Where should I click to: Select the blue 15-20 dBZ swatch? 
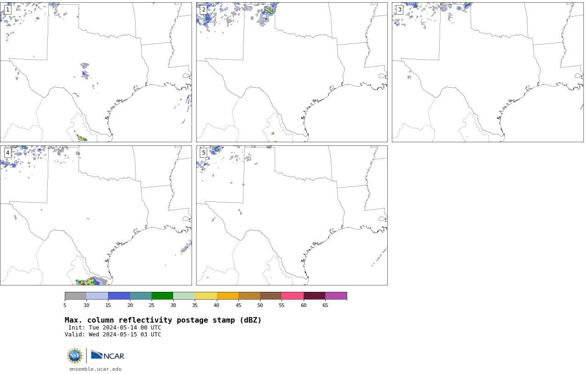coord(119,296)
